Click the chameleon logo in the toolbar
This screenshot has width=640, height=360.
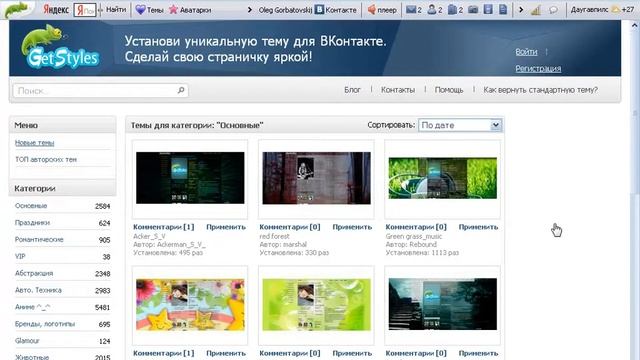pos(16,9)
